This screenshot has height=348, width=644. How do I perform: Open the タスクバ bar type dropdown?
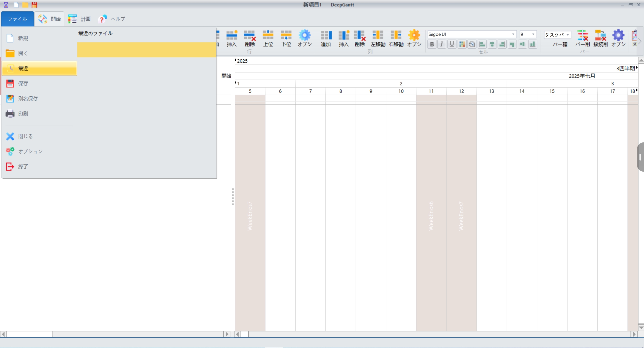(x=567, y=35)
